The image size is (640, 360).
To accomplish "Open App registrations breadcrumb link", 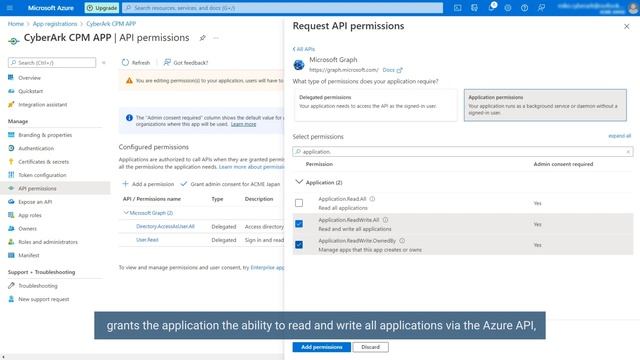I will 55,24.
